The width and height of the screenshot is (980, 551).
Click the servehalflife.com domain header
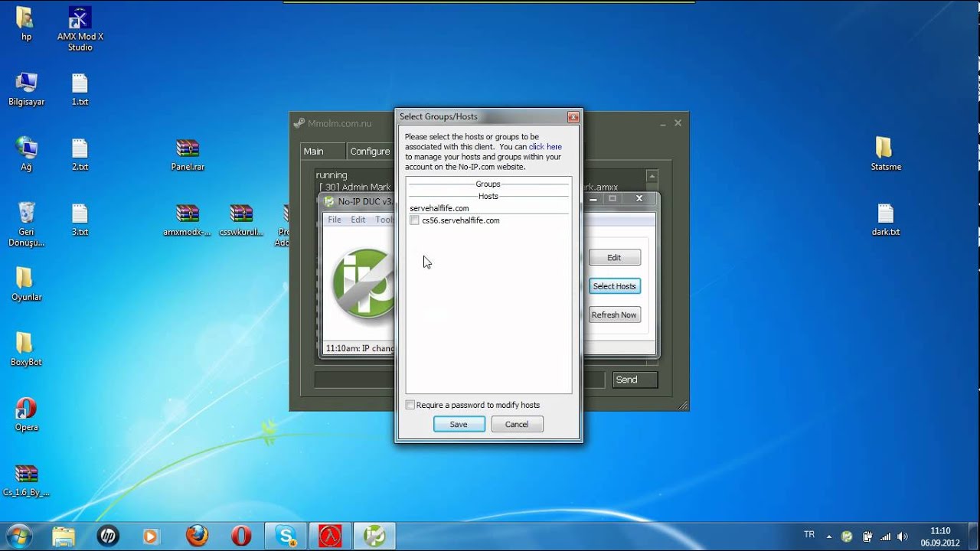click(x=439, y=208)
